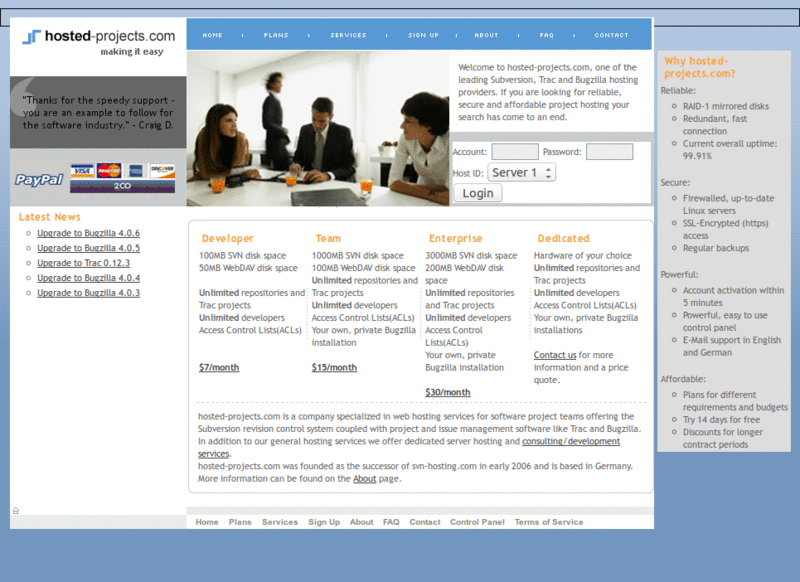
Task: Click the MasterCard icon
Action: click(109, 170)
